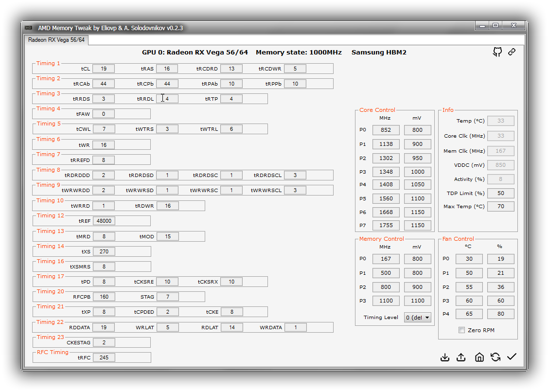Click the Memory state: 1000MHz text
This screenshot has width=549, height=392.
click(x=299, y=53)
